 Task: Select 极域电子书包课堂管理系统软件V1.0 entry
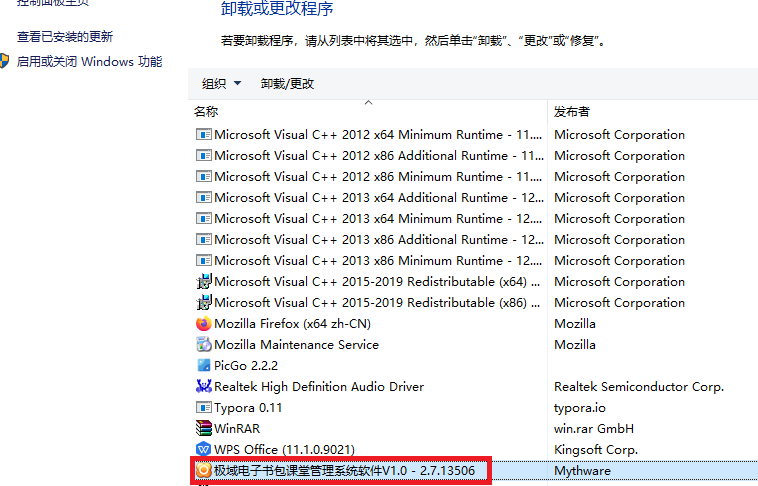click(345, 471)
